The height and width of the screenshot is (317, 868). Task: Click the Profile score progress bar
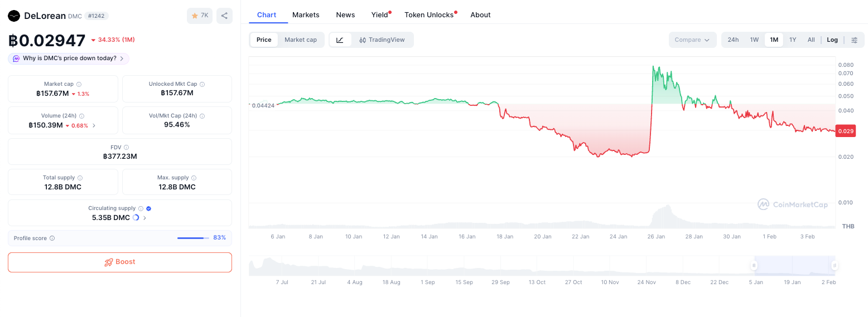(193, 238)
